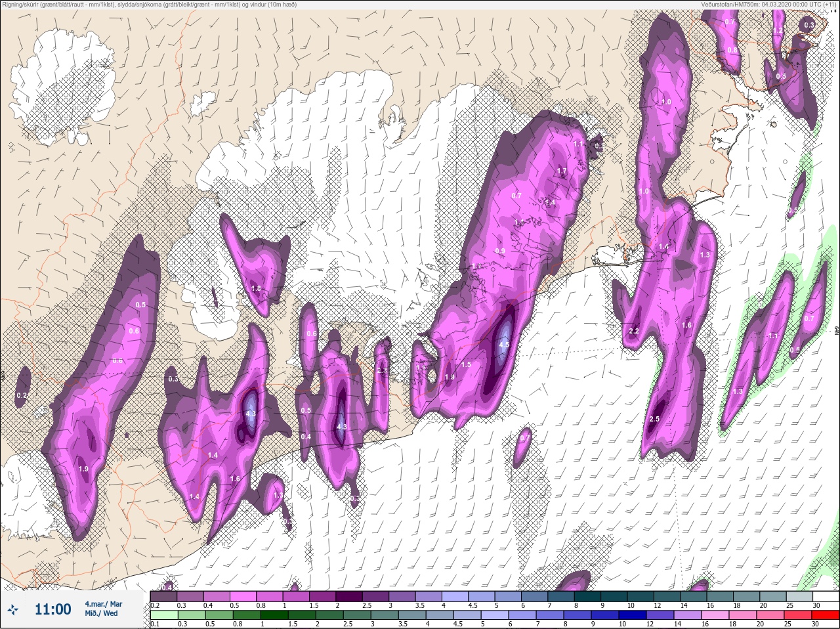
Task: Pick white upper legend swatch above 30
Action: click(826, 597)
